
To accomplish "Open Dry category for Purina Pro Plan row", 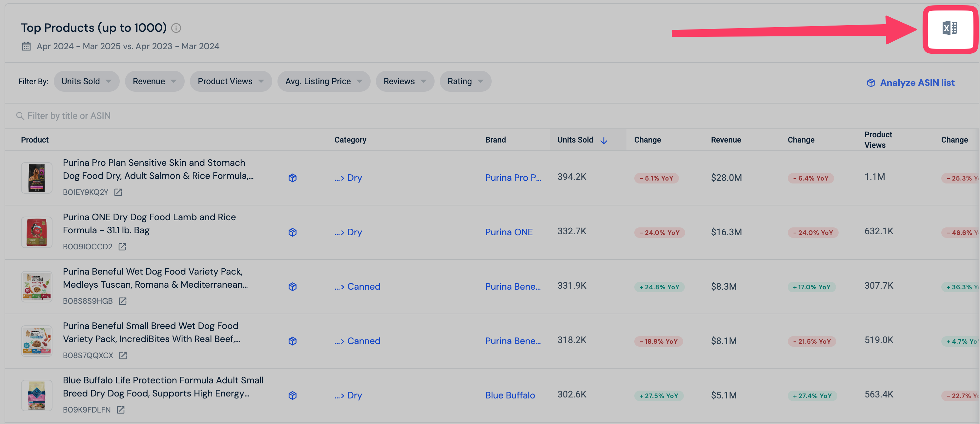I will (348, 178).
